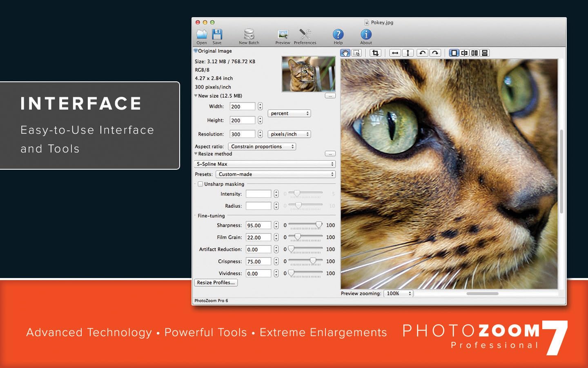Viewport: 588px width, 368px height.
Task: Collapse the New size section
Action: point(196,96)
